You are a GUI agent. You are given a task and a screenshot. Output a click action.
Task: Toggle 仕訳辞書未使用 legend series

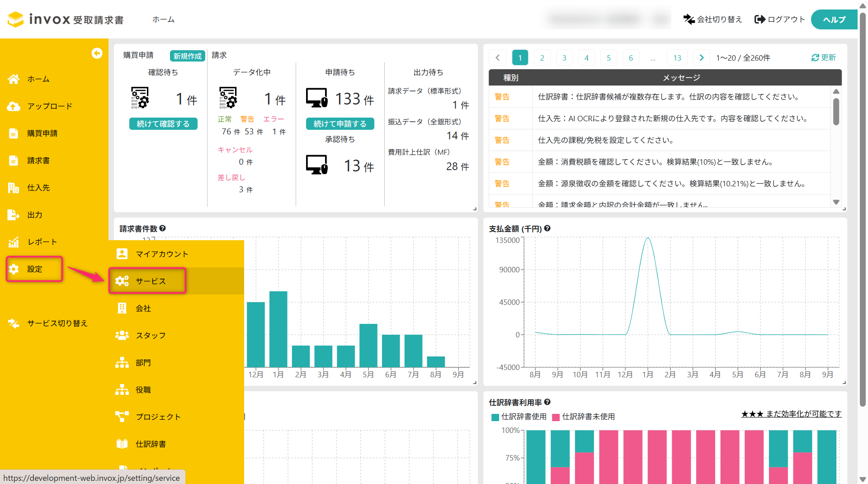tap(584, 417)
